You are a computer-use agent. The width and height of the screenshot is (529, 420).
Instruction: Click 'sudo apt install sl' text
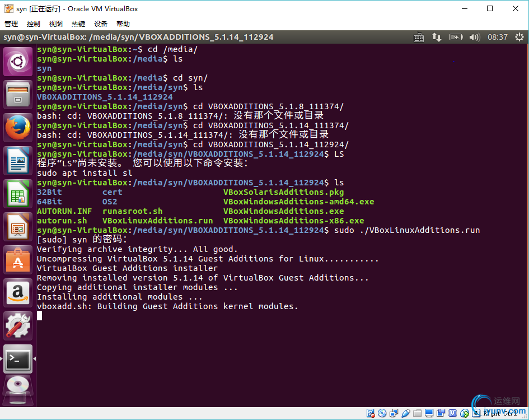point(85,173)
